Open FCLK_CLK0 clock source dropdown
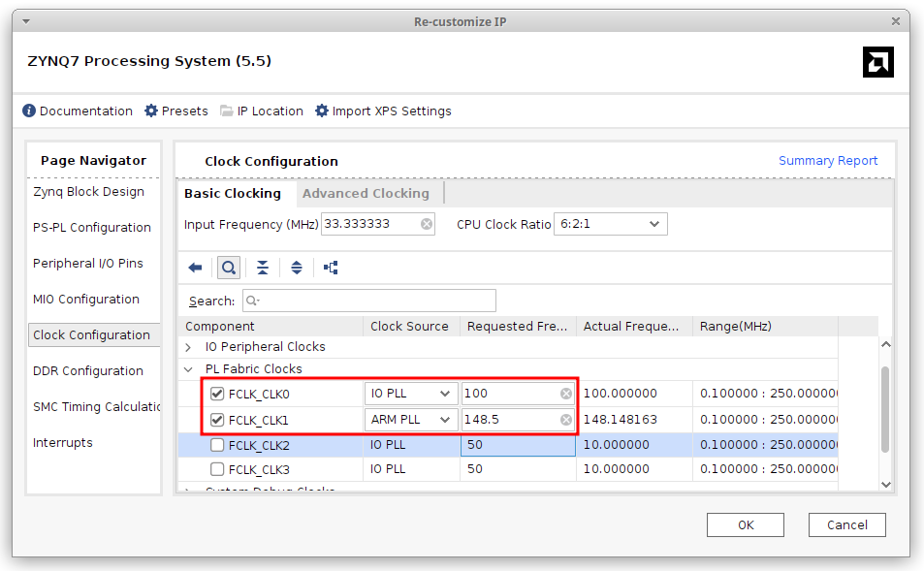The image size is (924, 571). pyautogui.click(x=411, y=394)
